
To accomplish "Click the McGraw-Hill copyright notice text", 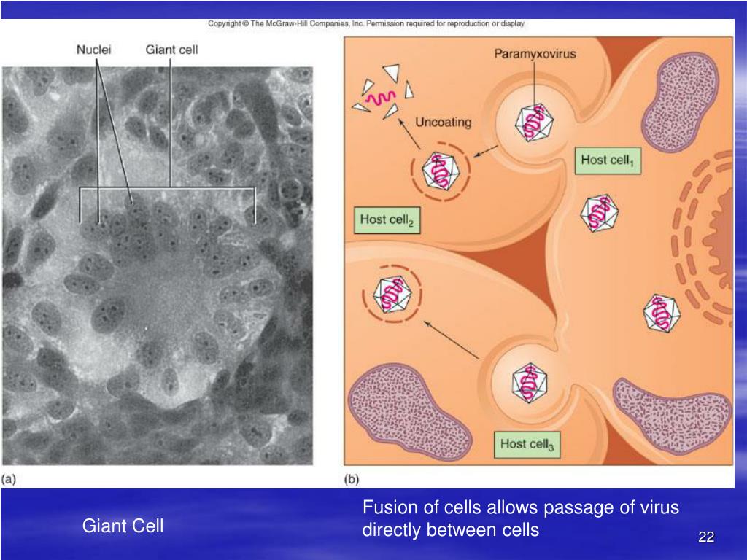I will tap(367, 23).
